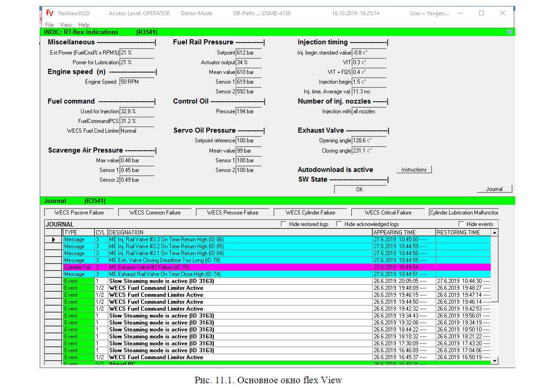Click the row pointer arrow in journal's first row
Screen dimensions: 555x392
point(53,239)
